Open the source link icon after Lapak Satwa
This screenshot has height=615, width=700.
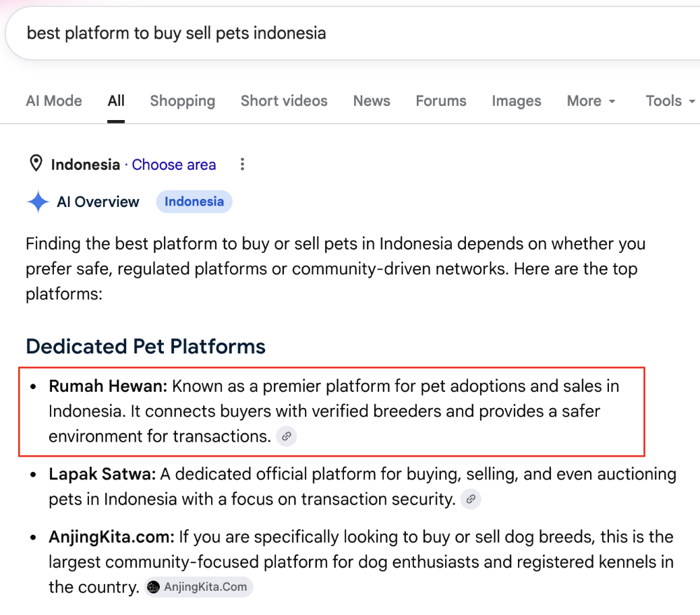(471, 499)
